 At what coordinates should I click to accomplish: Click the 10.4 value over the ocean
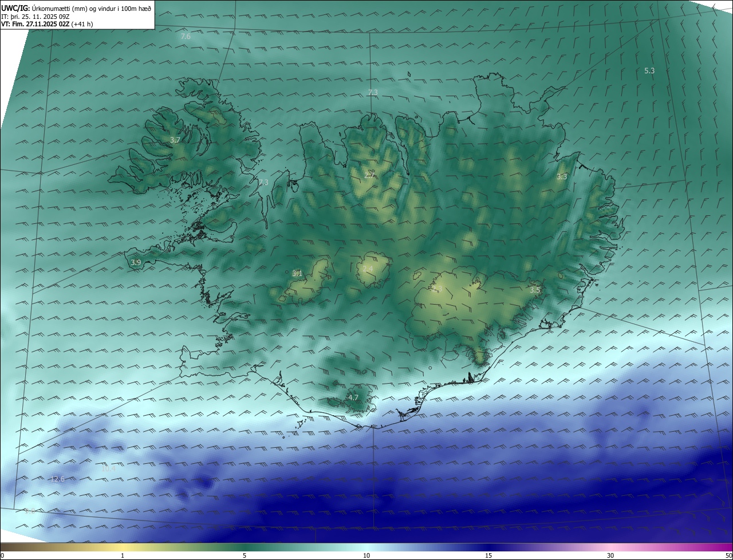coord(109,469)
